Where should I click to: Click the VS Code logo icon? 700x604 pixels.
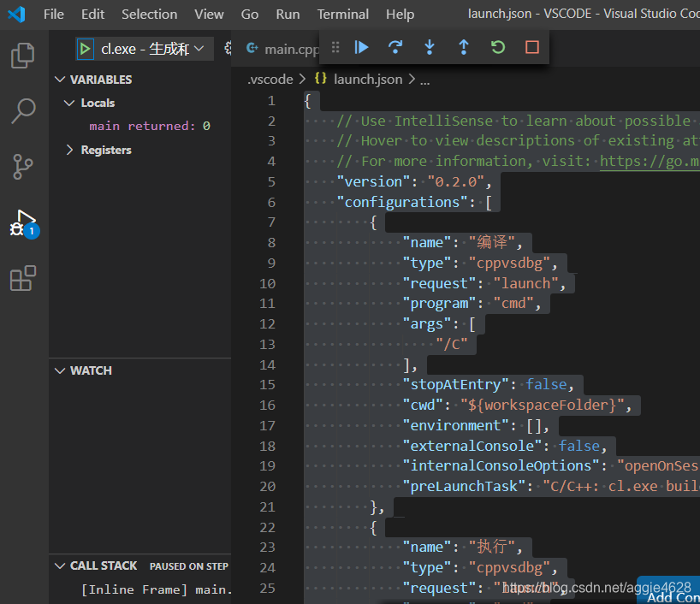(x=16, y=15)
